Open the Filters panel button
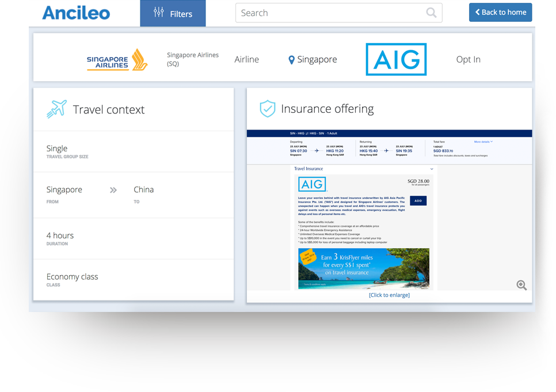Image resolution: width=556 pixels, height=392 pixels. (x=173, y=13)
